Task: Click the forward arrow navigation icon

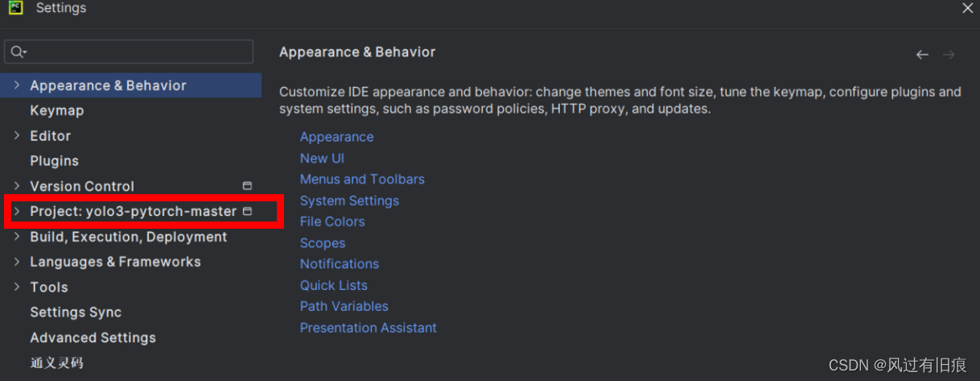Action: pos(949,55)
